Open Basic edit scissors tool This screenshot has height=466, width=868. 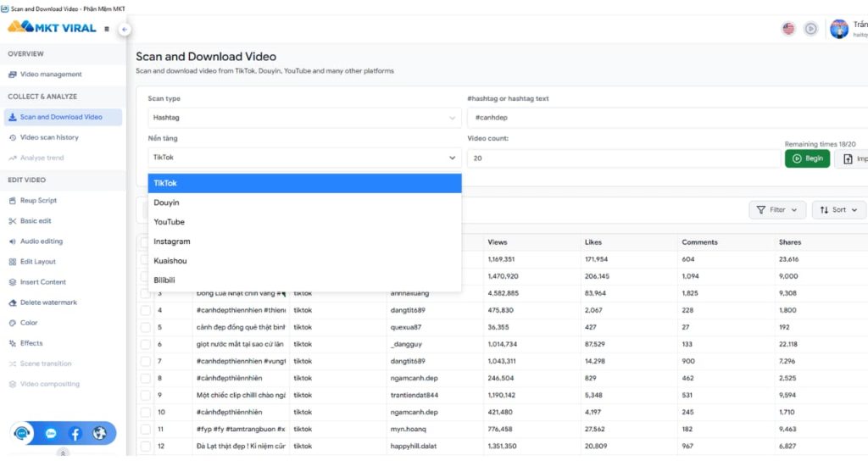(x=30, y=221)
